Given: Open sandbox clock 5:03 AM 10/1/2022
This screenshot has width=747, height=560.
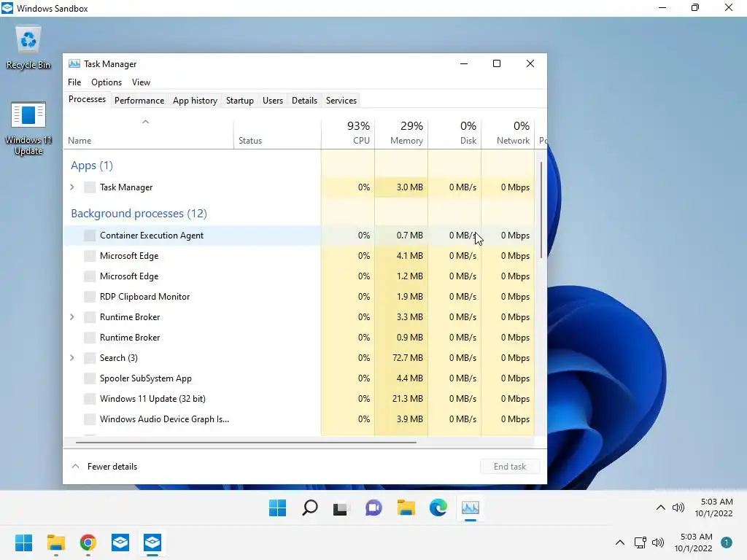Looking at the screenshot, I should pyautogui.click(x=713, y=507).
